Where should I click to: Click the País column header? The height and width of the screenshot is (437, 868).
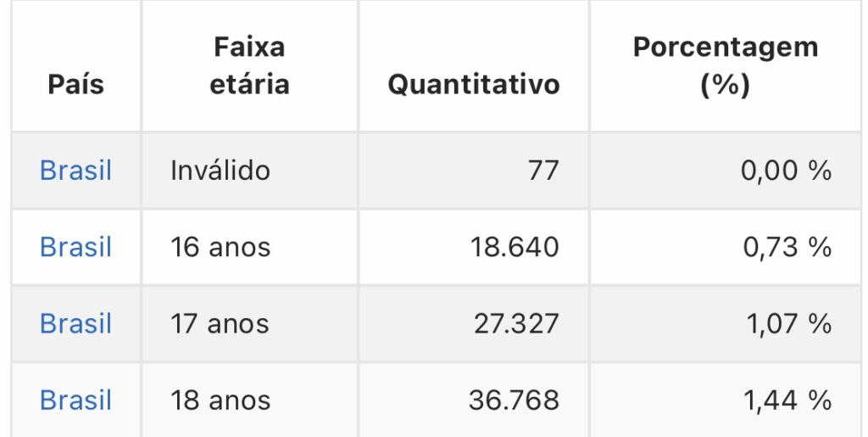tap(75, 84)
